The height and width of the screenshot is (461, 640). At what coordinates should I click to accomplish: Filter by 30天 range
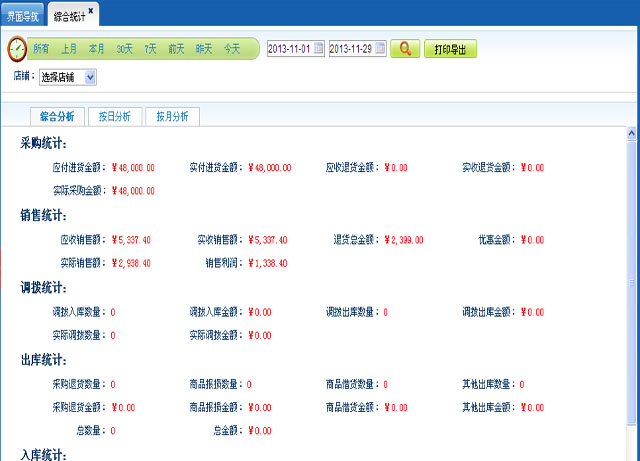124,49
